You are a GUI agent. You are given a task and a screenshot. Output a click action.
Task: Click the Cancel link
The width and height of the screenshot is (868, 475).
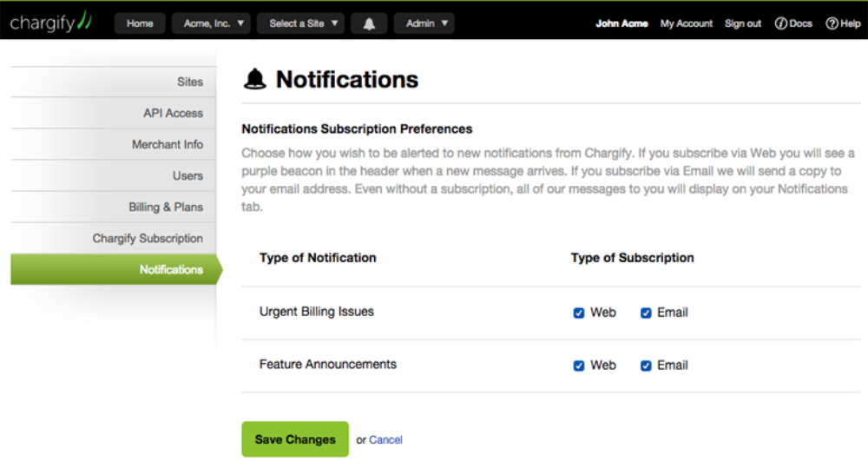pyautogui.click(x=385, y=439)
